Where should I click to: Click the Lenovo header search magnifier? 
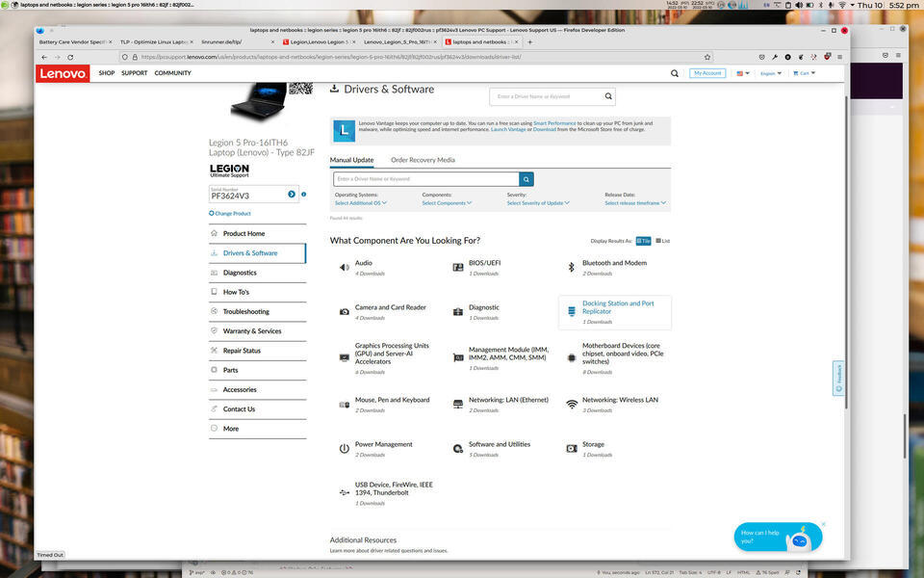click(x=674, y=73)
